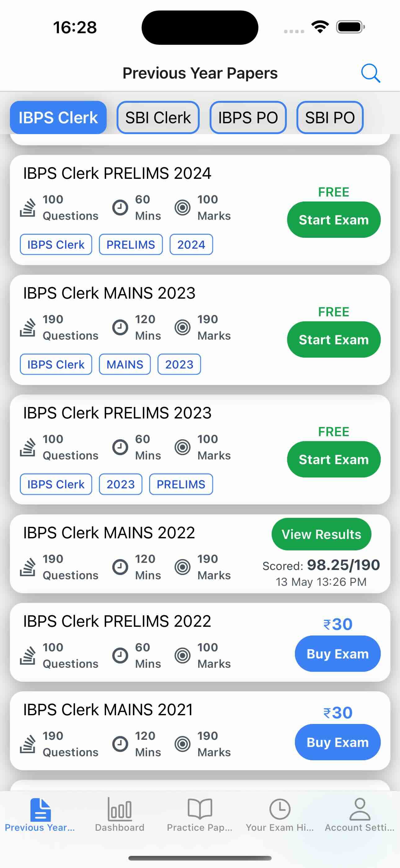
Task: Choose the SBI PO filter chip
Action: (330, 118)
